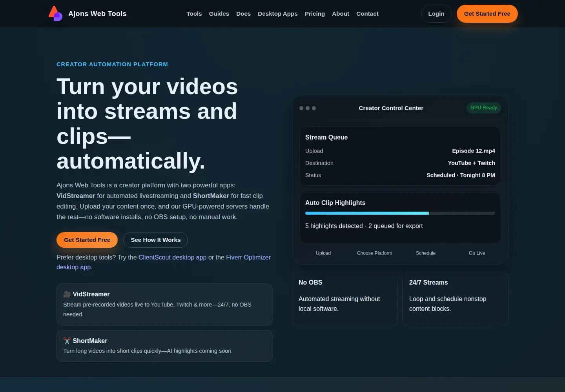Click the Auto Clip Highlights progress bar
565x392 pixels.
(x=400, y=213)
